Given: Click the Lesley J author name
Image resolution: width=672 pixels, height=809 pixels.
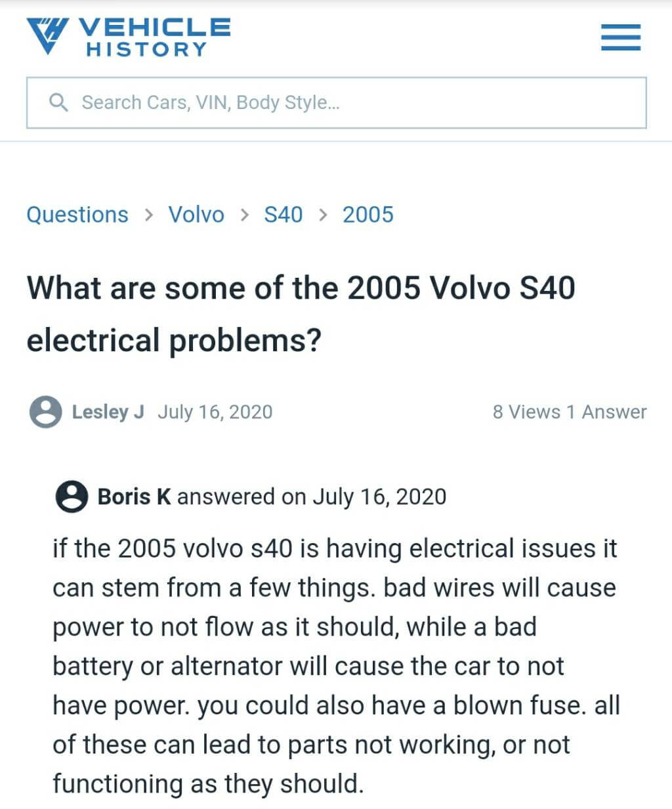Looking at the screenshot, I should click(x=108, y=412).
